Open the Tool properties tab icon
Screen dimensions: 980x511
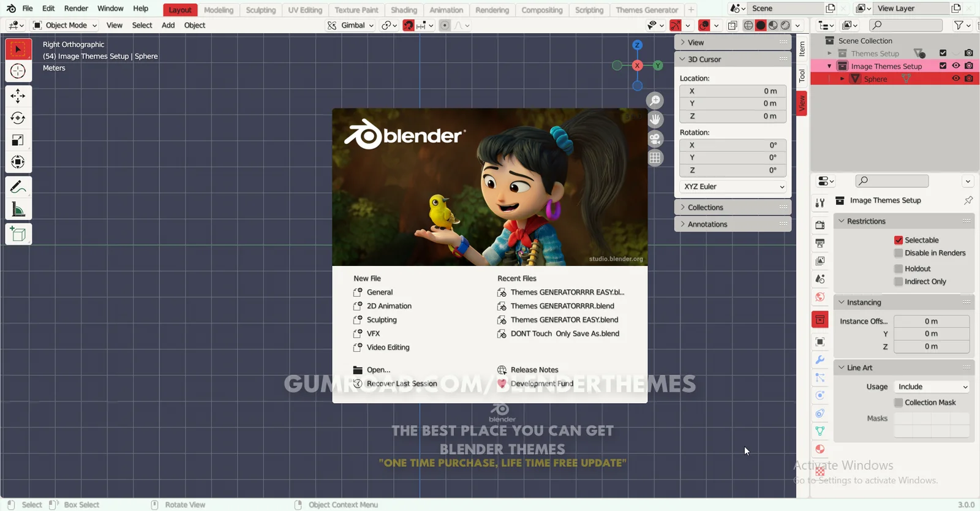click(x=820, y=203)
